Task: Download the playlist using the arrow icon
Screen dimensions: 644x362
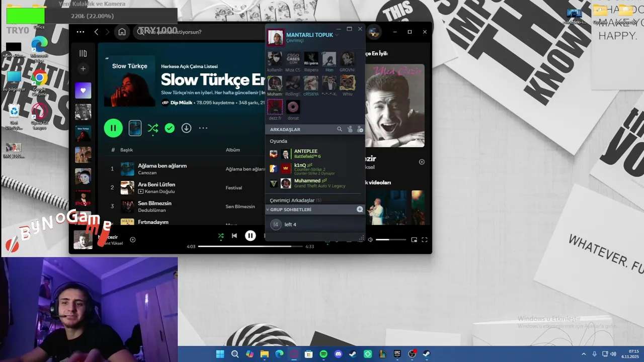Action: coord(186,128)
